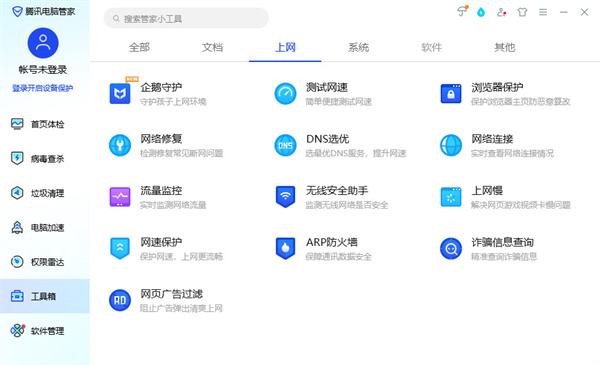The width and height of the screenshot is (600, 365).
Task: Launch the 测试网速 speed test icon
Action: (285, 93)
